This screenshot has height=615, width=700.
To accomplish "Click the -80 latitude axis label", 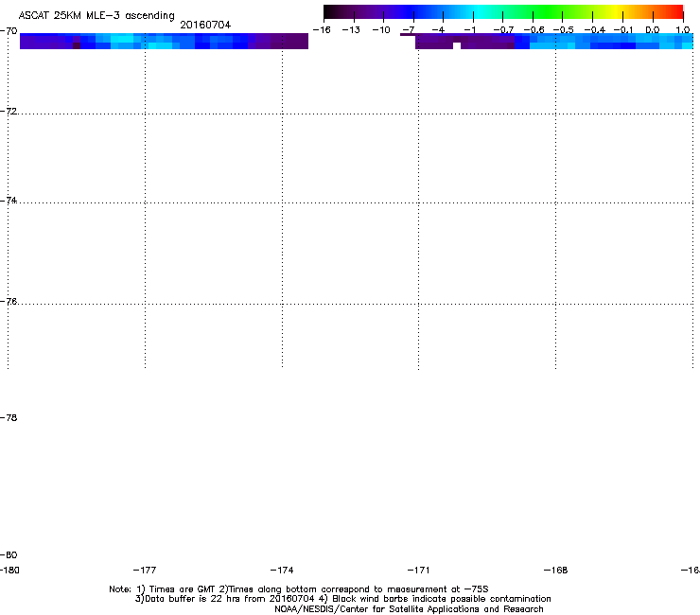I will point(9,555).
